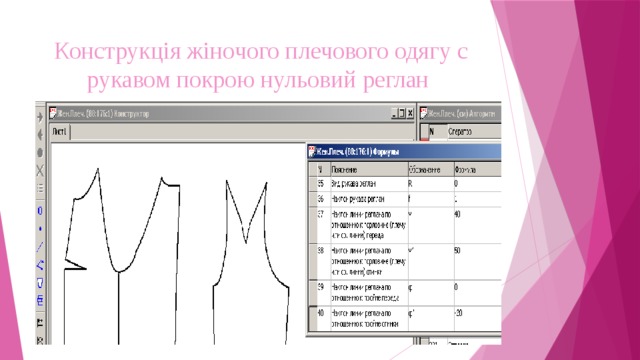Select the blue pocket-shaped detail tool

(x=40, y=282)
